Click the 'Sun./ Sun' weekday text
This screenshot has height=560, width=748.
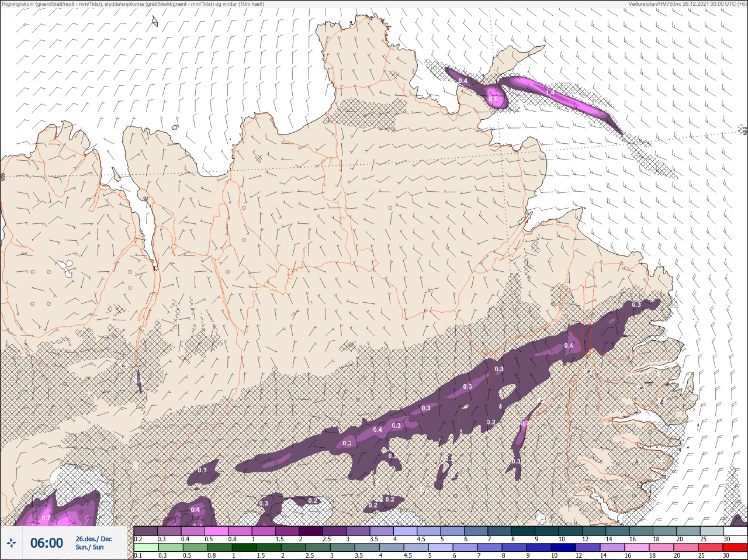pos(89,547)
